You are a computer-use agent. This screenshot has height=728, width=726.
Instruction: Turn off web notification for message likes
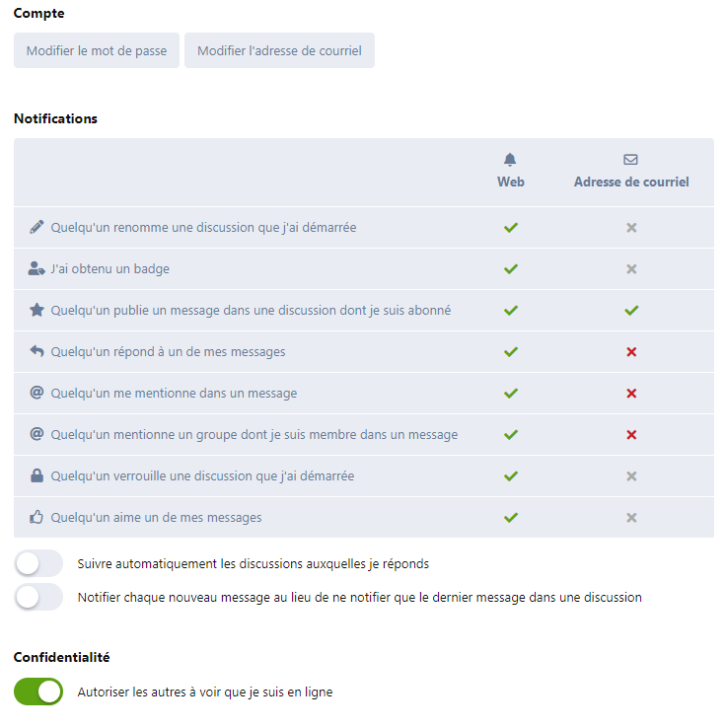pyautogui.click(x=510, y=518)
